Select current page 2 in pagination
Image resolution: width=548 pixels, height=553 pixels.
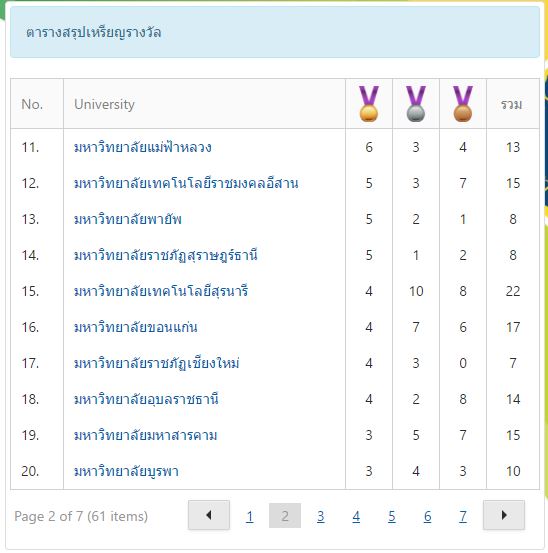click(285, 516)
